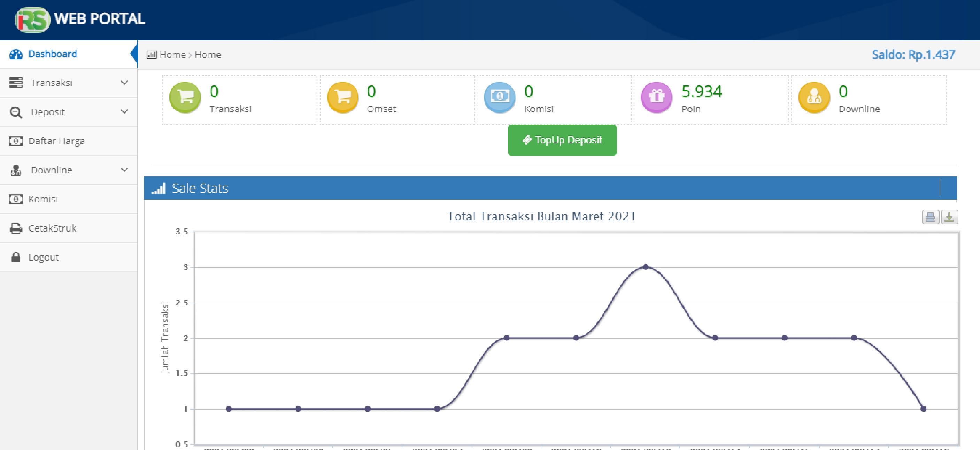This screenshot has width=980, height=450.
Task: Expand the Deposit sidebar menu chevron
Action: pos(124,112)
